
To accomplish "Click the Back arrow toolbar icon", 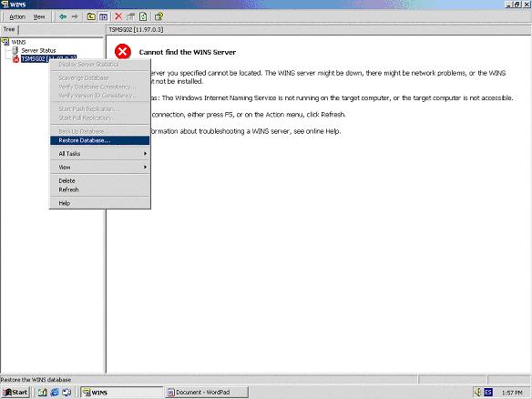I will click(x=63, y=16).
